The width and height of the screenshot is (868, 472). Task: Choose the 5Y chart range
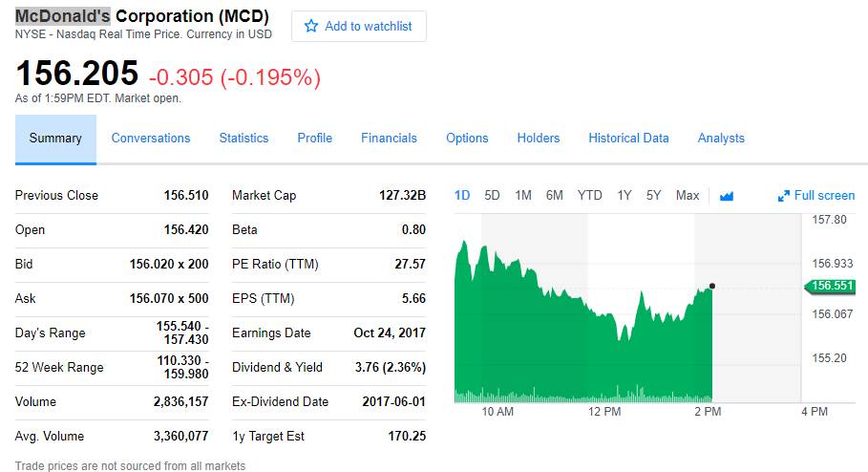[654, 196]
